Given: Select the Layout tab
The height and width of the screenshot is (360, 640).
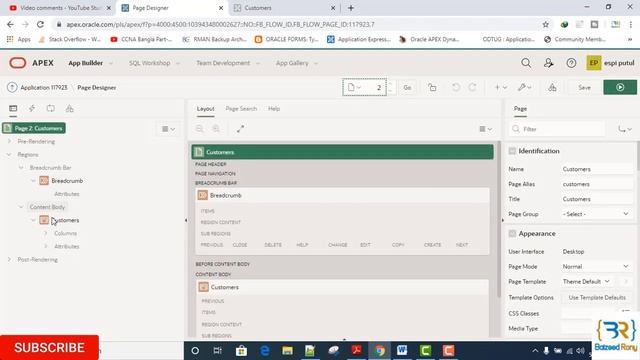Looking at the screenshot, I should click(205, 109).
